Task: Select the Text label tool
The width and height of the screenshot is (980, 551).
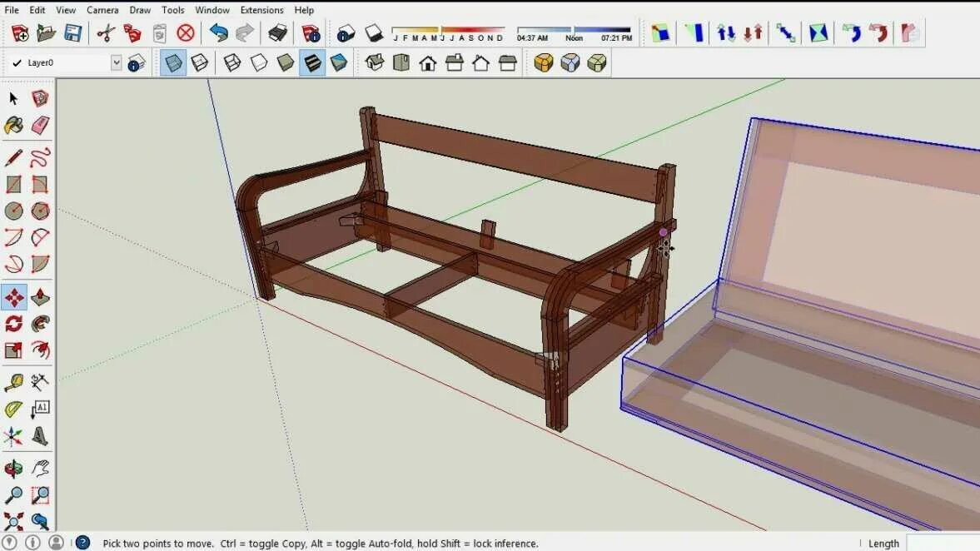Action: pyautogui.click(x=40, y=410)
